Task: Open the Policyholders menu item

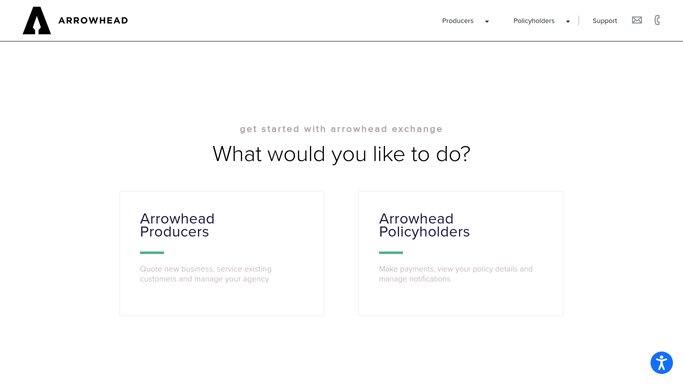Action: pos(534,21)
